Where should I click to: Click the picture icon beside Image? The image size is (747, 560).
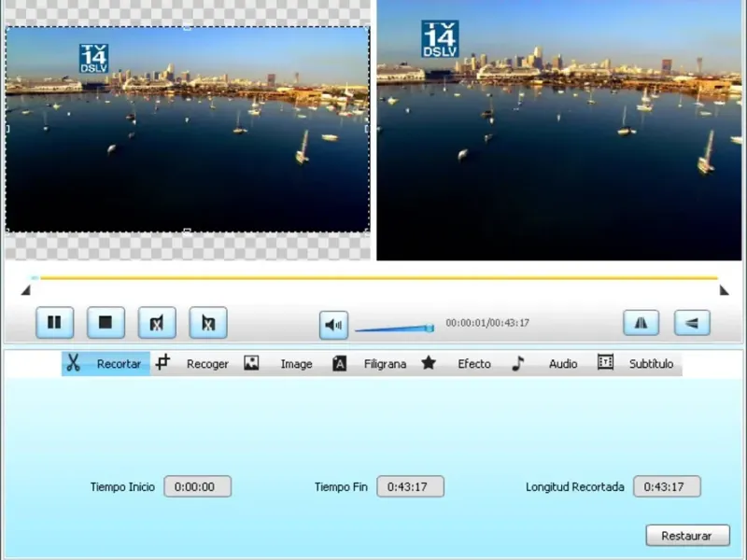(251, 363)
